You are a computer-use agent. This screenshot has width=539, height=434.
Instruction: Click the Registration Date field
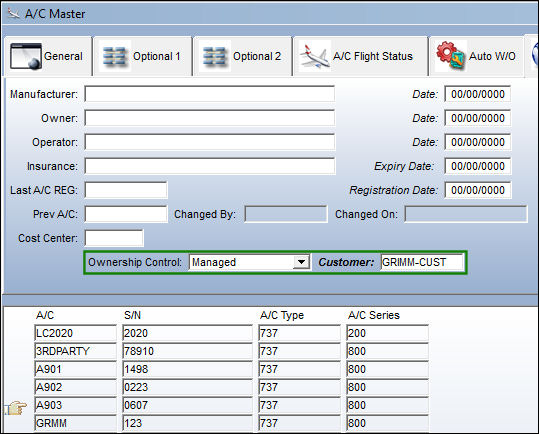point(477,190)
